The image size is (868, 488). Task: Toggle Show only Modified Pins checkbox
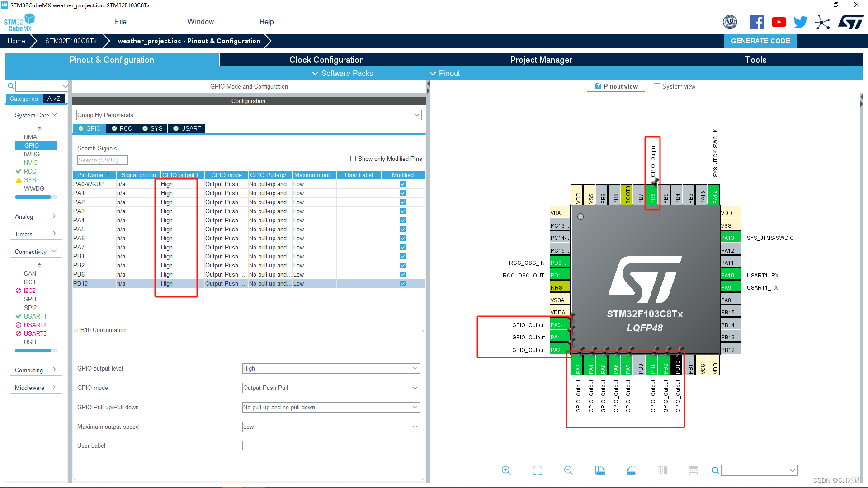(353, 159)
